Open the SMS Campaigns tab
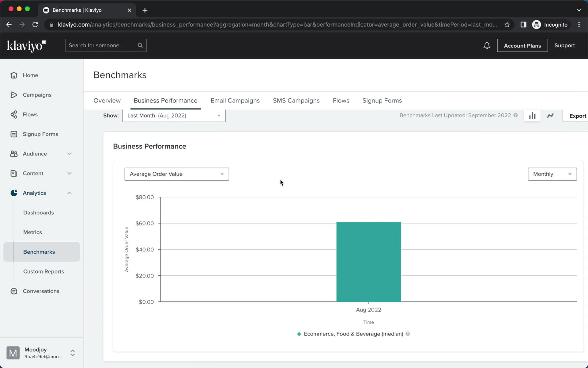 [x=296, y=101]
